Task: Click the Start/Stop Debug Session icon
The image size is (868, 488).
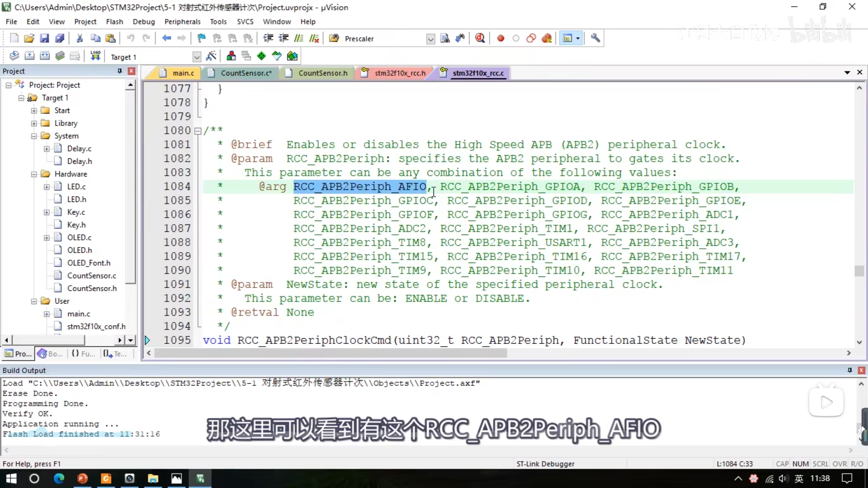Action: click(x=480, y=38)
